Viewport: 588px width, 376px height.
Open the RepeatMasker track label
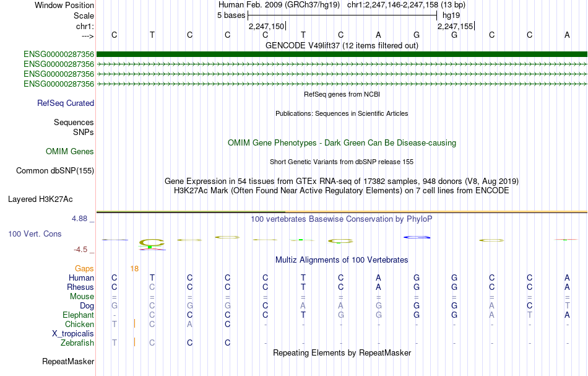coord(68,361)
